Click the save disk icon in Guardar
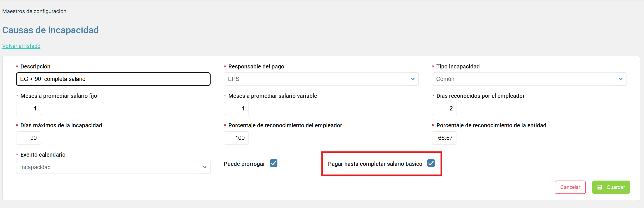Screen dimensions: 644x208 point(600,187)
